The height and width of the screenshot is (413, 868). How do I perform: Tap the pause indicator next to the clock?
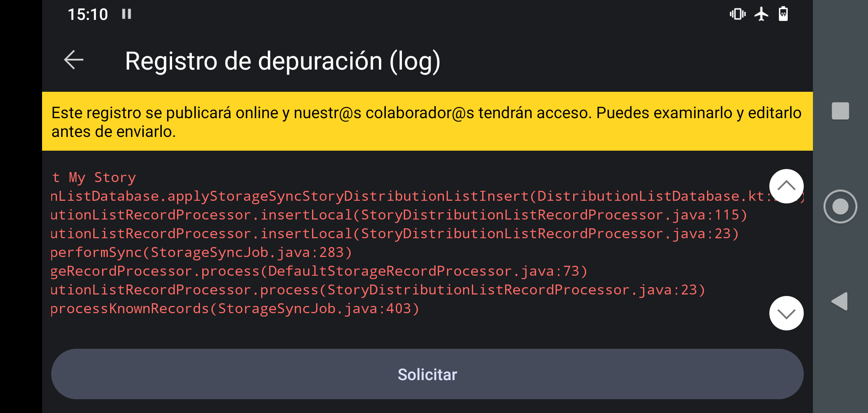click(127, 14)
